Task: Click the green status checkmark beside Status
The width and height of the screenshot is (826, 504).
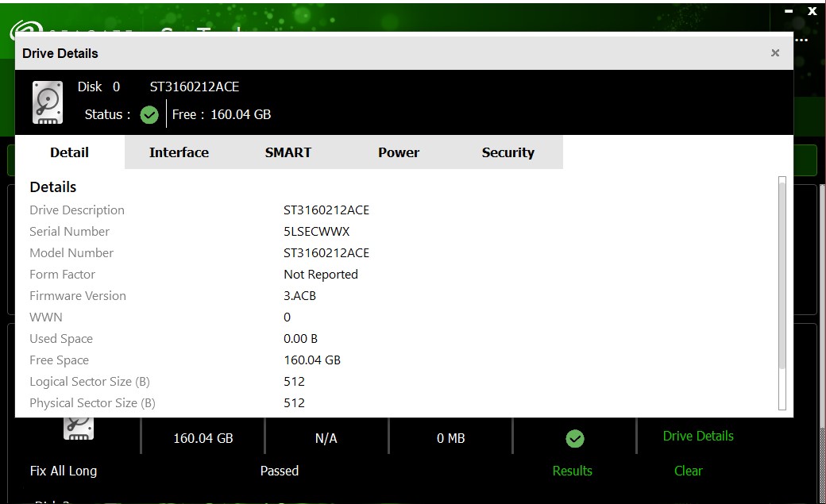Action: pos(149,115)
